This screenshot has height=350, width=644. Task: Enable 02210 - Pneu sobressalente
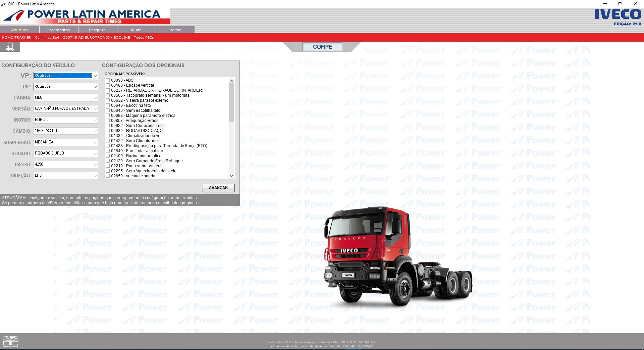[x=108, y=166]
